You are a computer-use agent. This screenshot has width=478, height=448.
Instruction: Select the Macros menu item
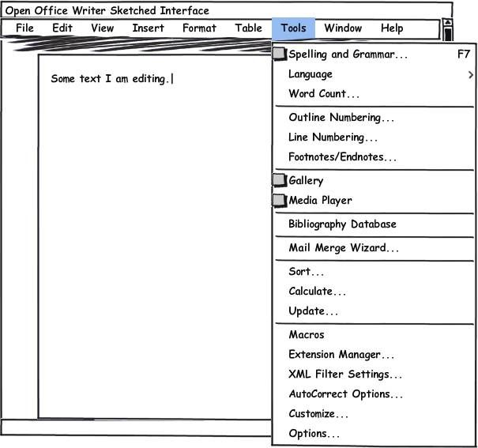tap(374, 335)
